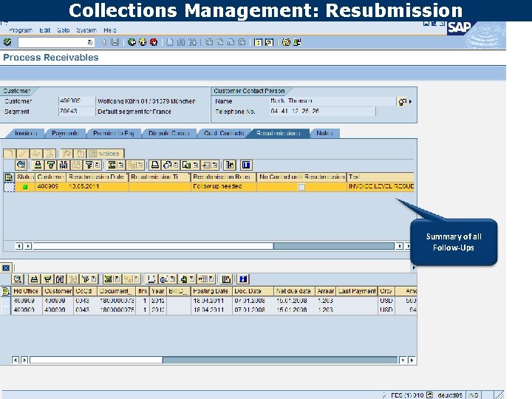Viewport: 532px width, 399px height.
Task: Click select-all icon in invoice table header
Action: [5, 291]
